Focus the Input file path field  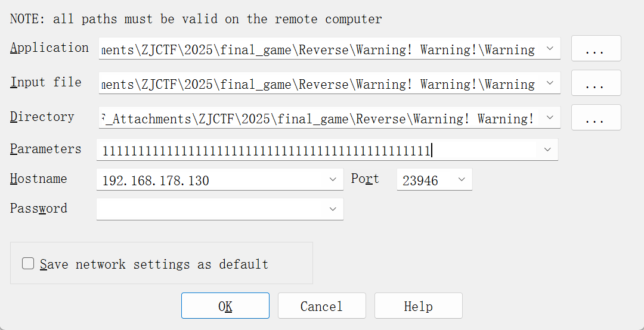click(319, 84)
